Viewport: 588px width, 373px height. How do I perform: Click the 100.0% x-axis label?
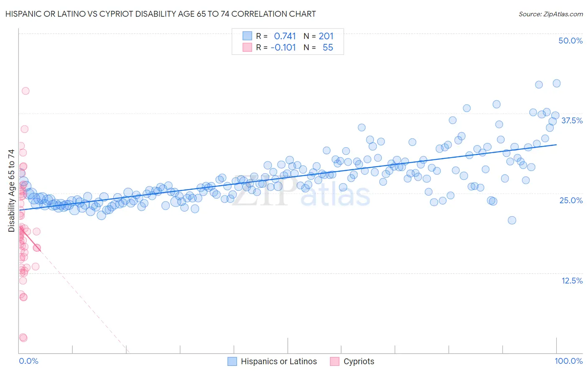(x=568, y=361)
